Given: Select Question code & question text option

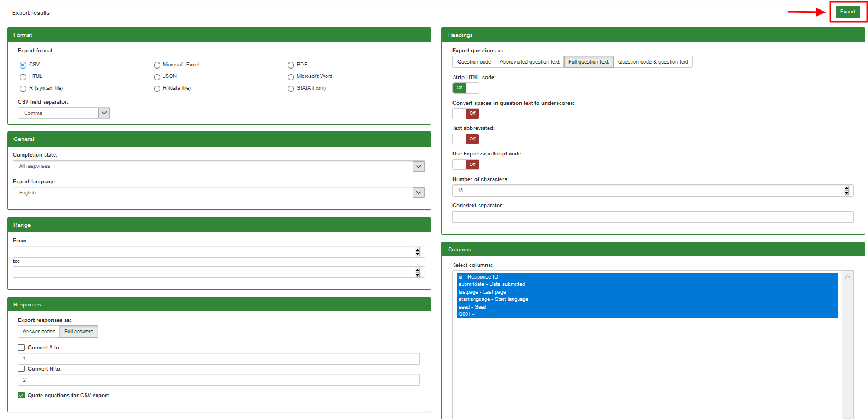Looking at the screenshot, I should 653,62.
